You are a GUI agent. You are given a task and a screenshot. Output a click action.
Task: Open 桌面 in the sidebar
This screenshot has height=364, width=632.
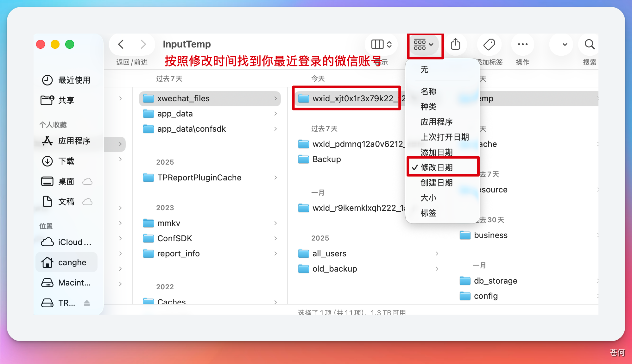66,181
